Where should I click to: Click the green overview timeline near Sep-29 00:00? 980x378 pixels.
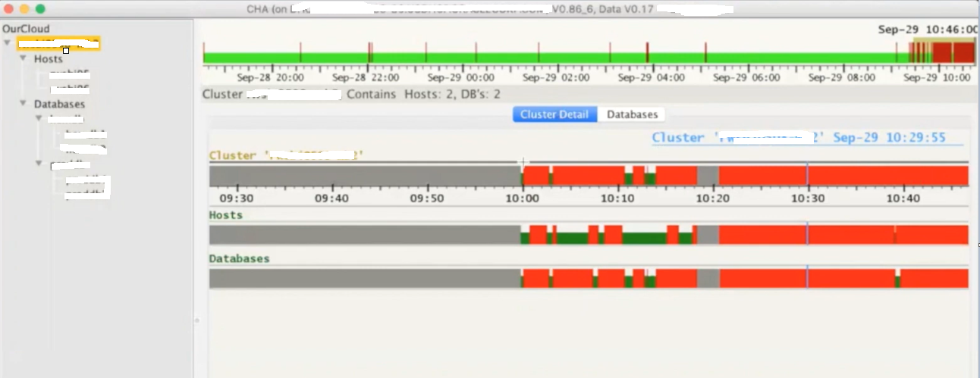click(455, 58)
